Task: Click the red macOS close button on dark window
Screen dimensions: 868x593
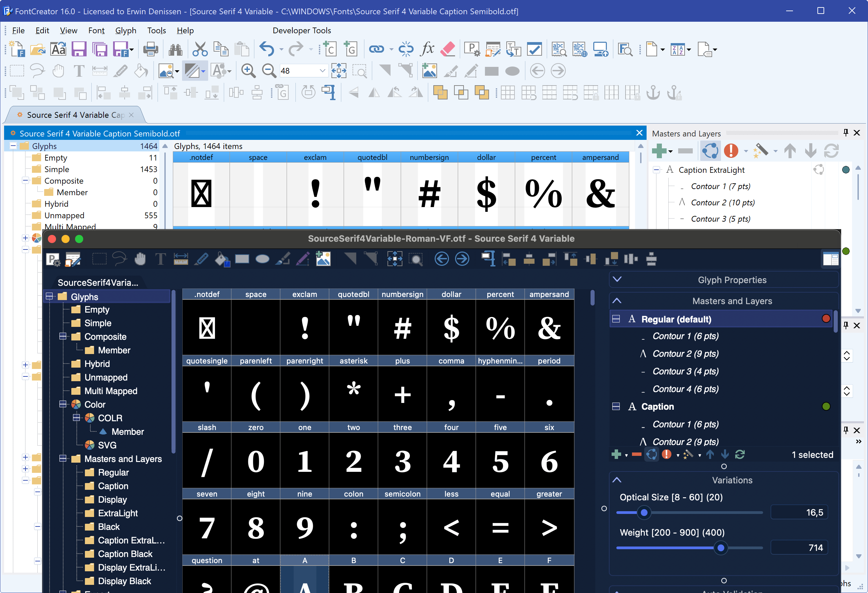Action: tap(52, 239)
